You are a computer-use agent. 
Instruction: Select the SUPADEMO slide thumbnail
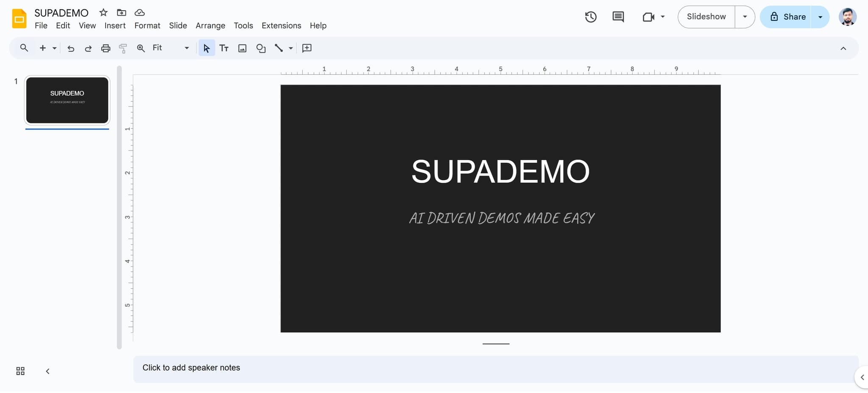67,100
